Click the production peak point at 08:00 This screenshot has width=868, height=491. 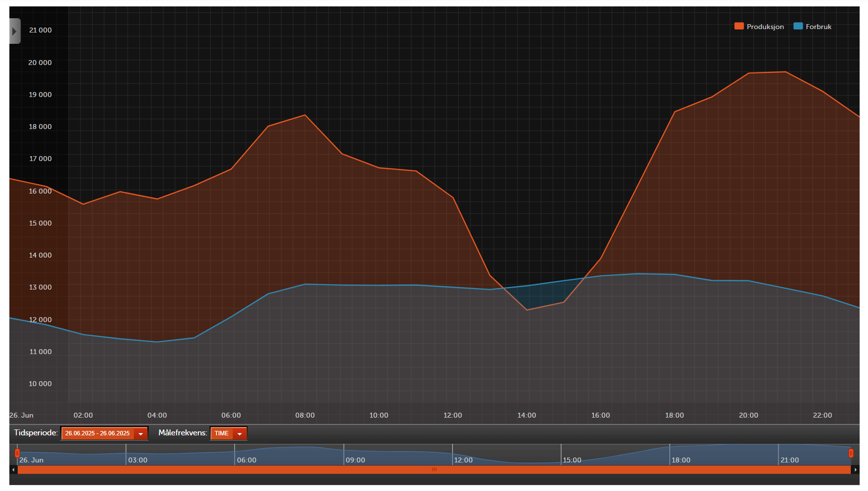pos(305,115)
